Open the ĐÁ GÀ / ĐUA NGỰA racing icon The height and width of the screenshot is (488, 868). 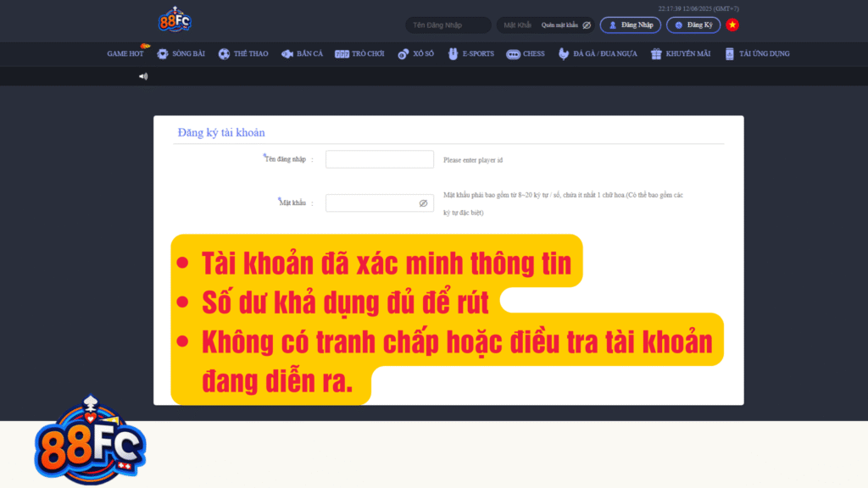coord(562,53)
